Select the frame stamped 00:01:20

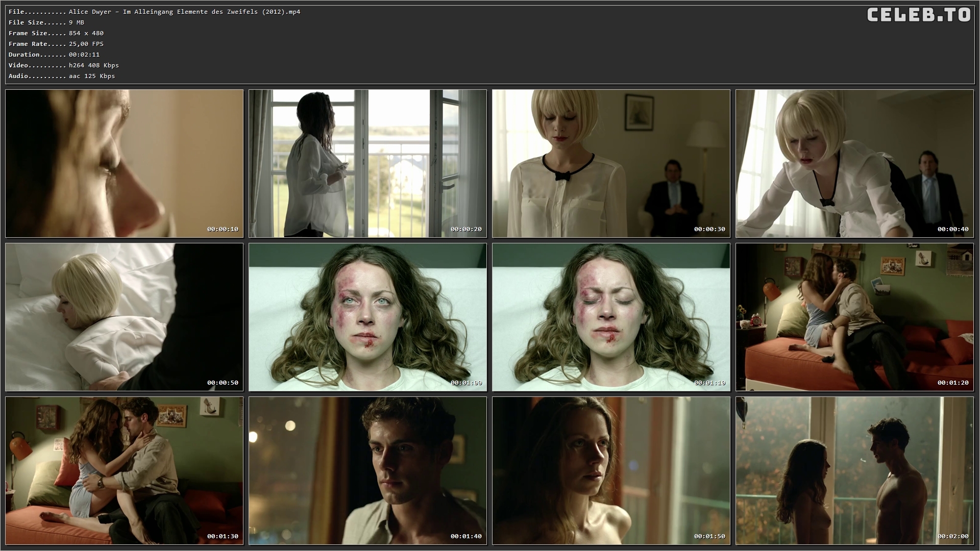click(854, 317)
